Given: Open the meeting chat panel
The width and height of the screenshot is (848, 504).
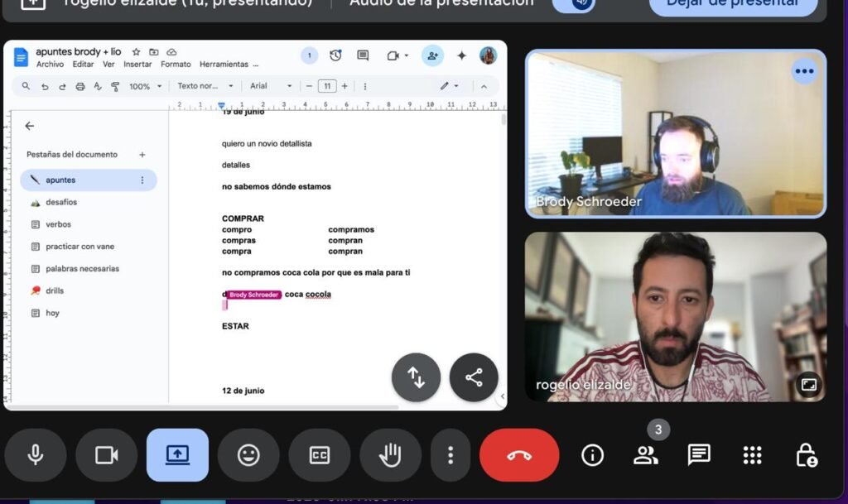Looking at the screenshot, I should coord(699,454).
